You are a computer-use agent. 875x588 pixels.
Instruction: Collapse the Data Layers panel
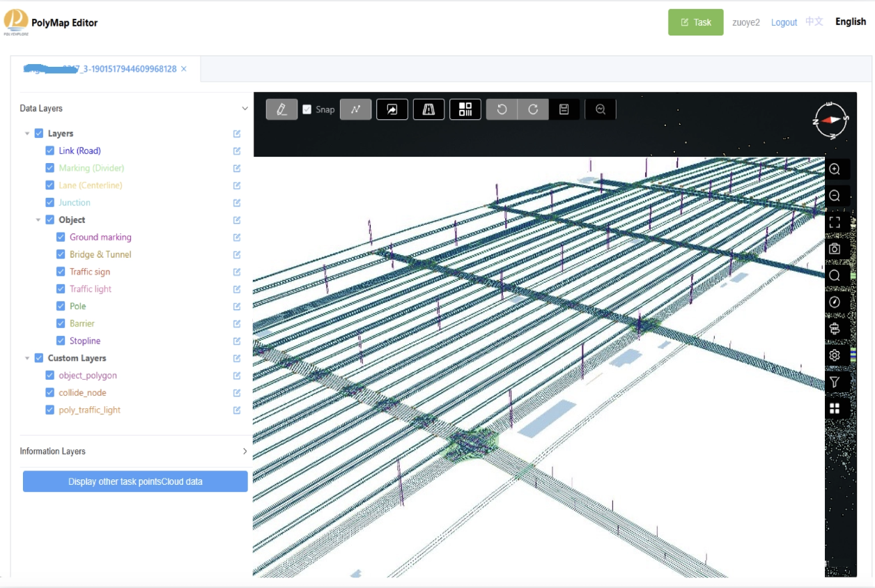coord(245,109)
